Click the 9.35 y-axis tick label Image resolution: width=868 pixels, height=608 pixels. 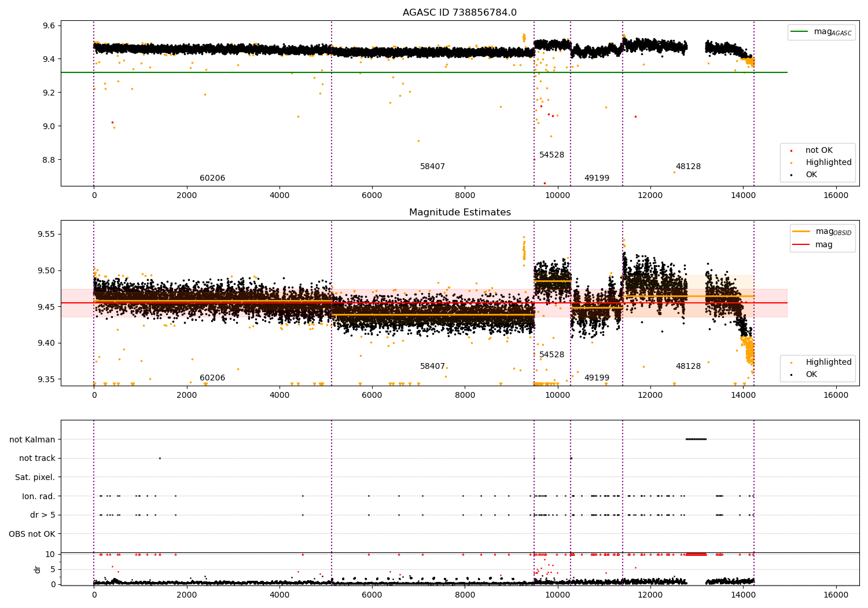(47, 380)
